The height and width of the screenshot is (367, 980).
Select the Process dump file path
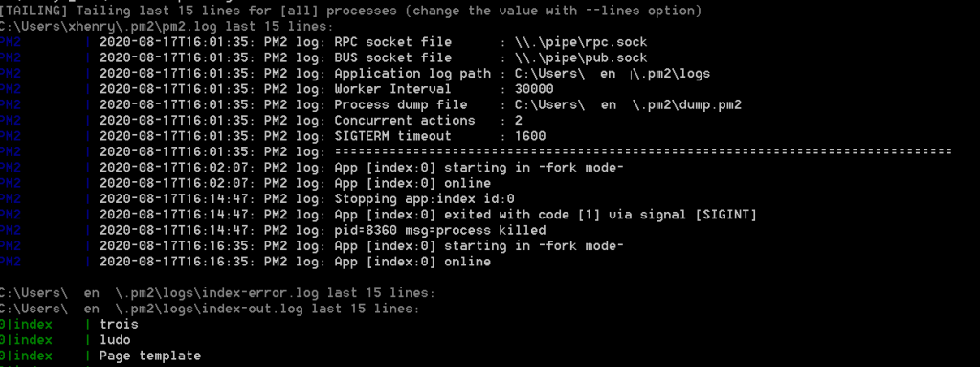point(628,104)
